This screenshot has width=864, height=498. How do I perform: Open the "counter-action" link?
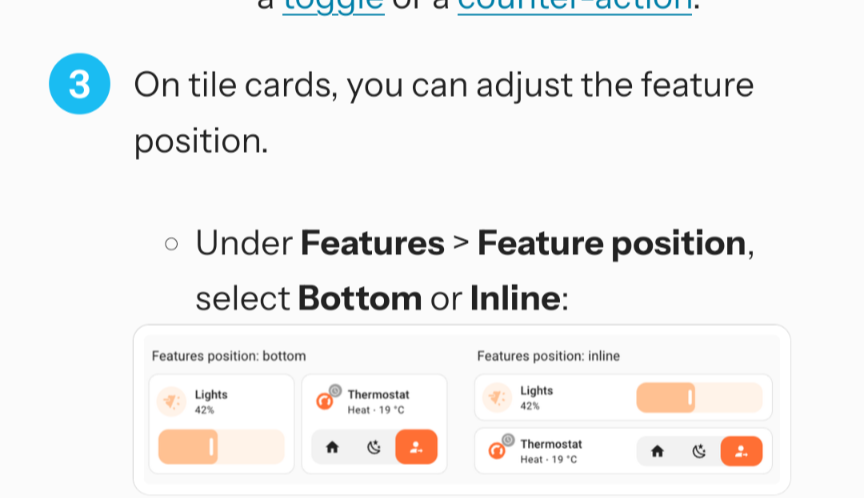pos(573,5)
